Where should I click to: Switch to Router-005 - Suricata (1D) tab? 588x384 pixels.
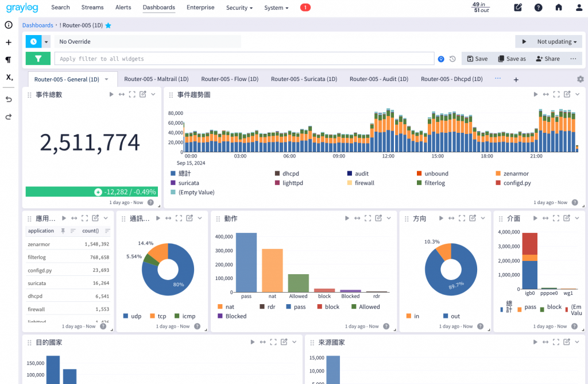(304, 79)
